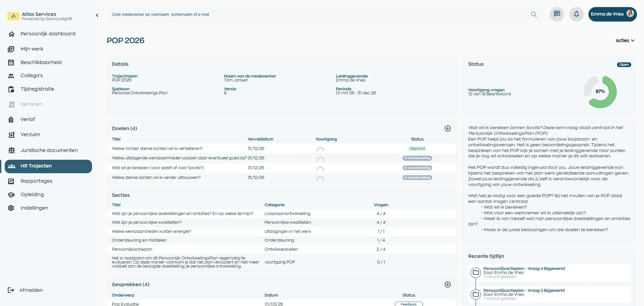Image resolution: width=644 pixels, height=306 pixels.
Task: Click the Instellingen gear icon
Action: click(x=11, y=208)
